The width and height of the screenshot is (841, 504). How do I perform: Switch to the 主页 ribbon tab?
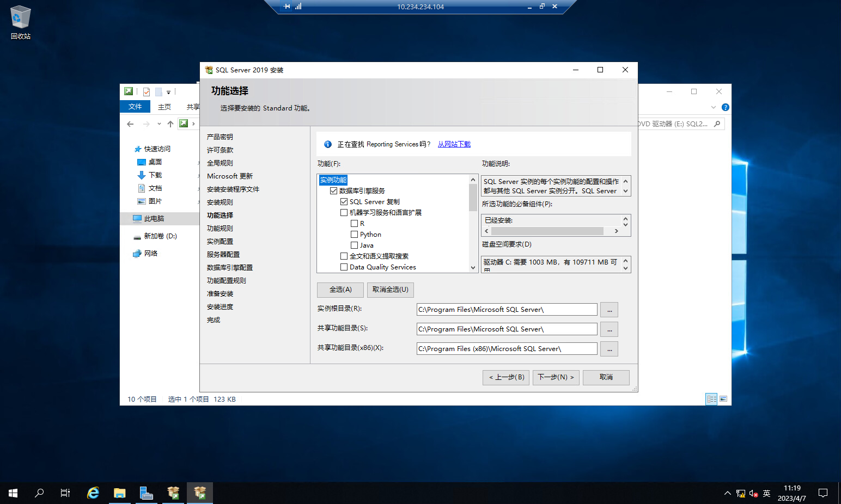164,107
